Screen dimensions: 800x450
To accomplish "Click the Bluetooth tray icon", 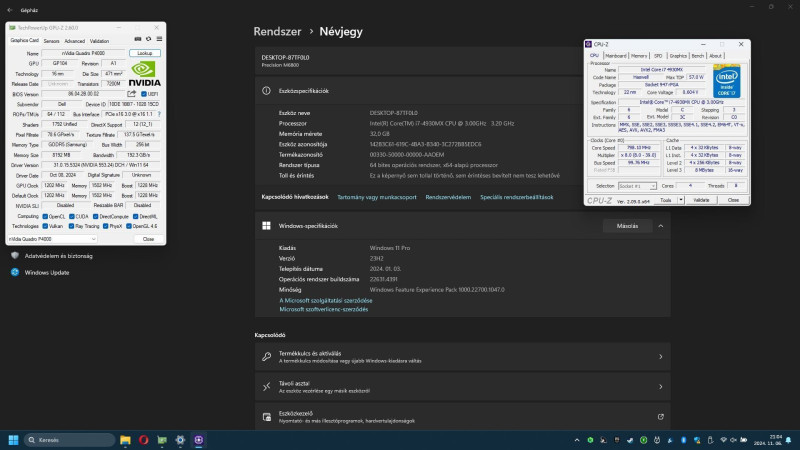I will (x=684, y=440).
